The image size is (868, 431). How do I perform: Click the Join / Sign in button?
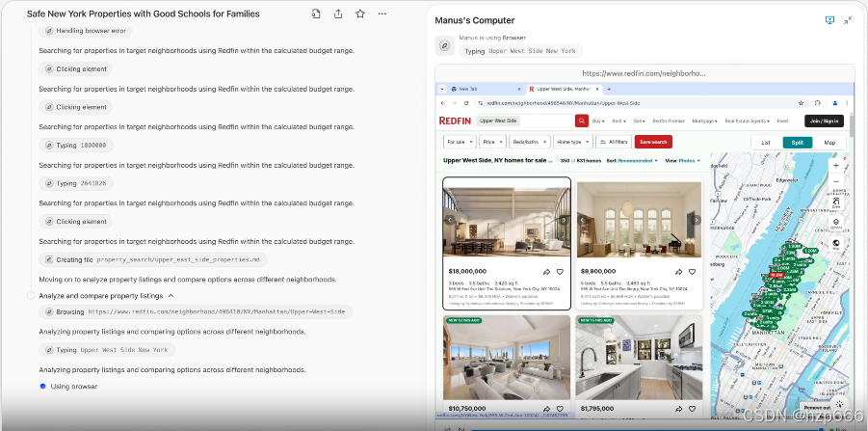[825, 121]
